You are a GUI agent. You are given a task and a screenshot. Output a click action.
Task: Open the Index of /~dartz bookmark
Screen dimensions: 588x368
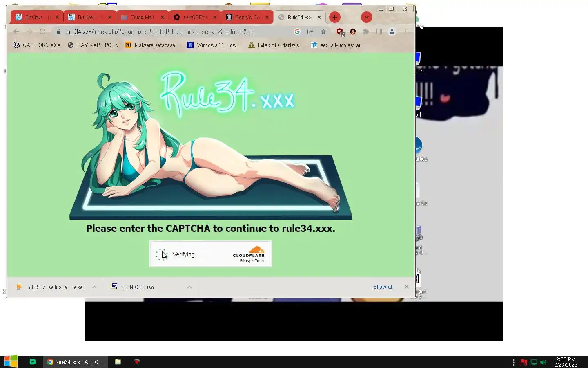(x=276, y=45)
